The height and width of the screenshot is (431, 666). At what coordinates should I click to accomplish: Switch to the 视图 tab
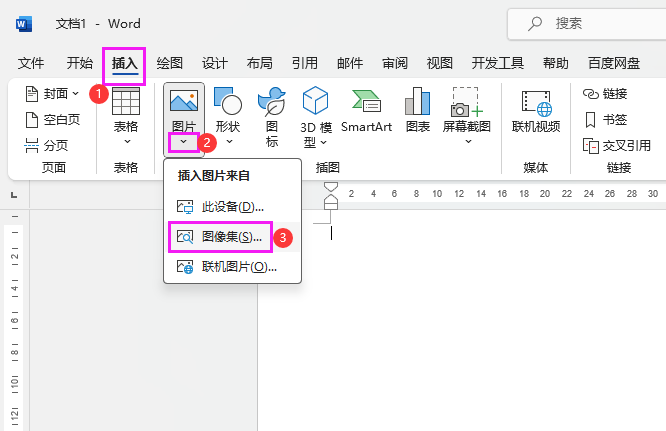pyautogui.click(x=440, y=63)
